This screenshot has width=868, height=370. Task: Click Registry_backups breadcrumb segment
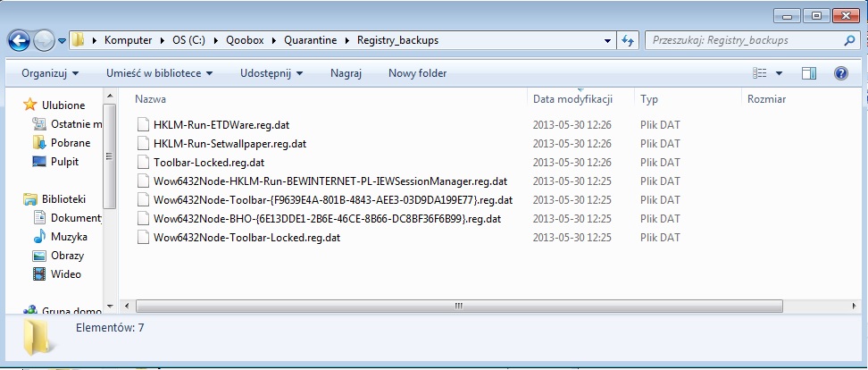pyautogui.click(x=397, y=40)
